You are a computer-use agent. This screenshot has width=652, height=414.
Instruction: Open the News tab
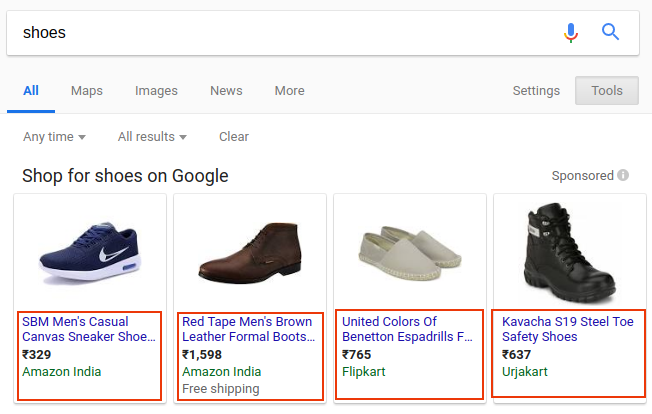[226, 91]
